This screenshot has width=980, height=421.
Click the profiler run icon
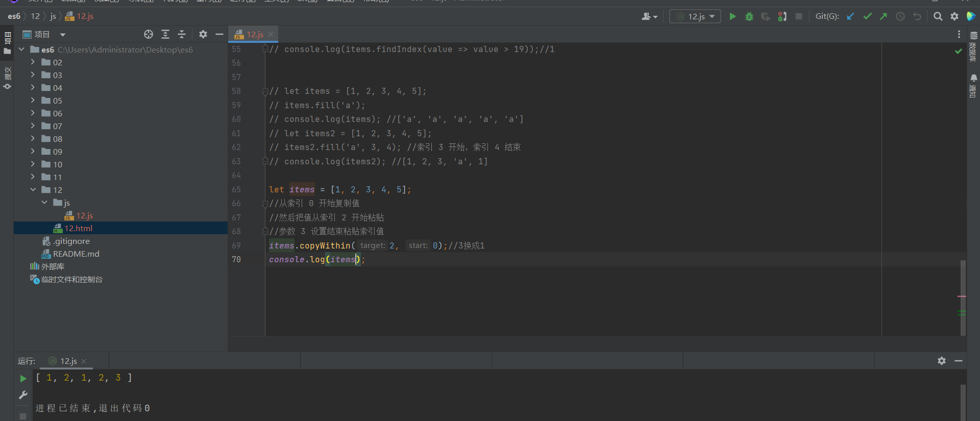[x=782, y=16]
